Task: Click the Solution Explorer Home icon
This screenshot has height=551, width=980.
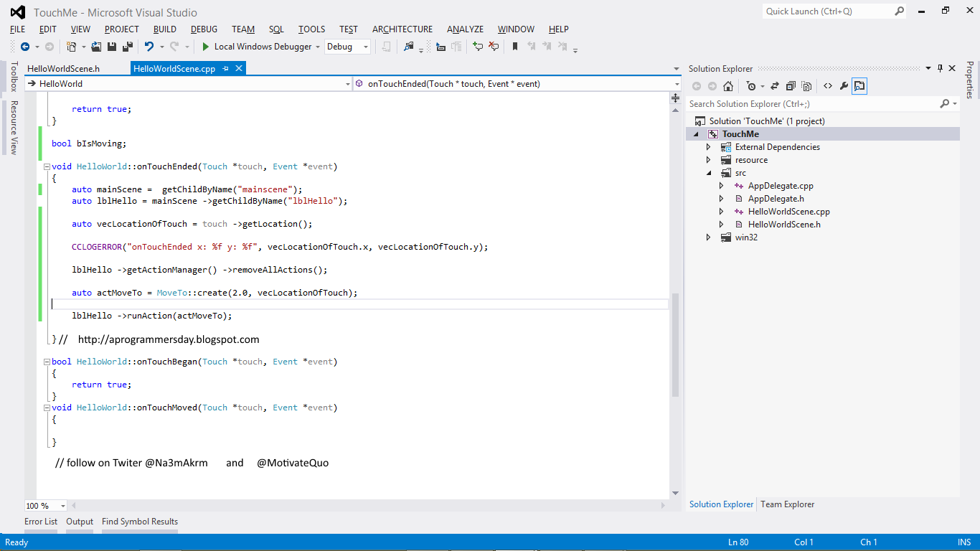Action: point(728,86)
